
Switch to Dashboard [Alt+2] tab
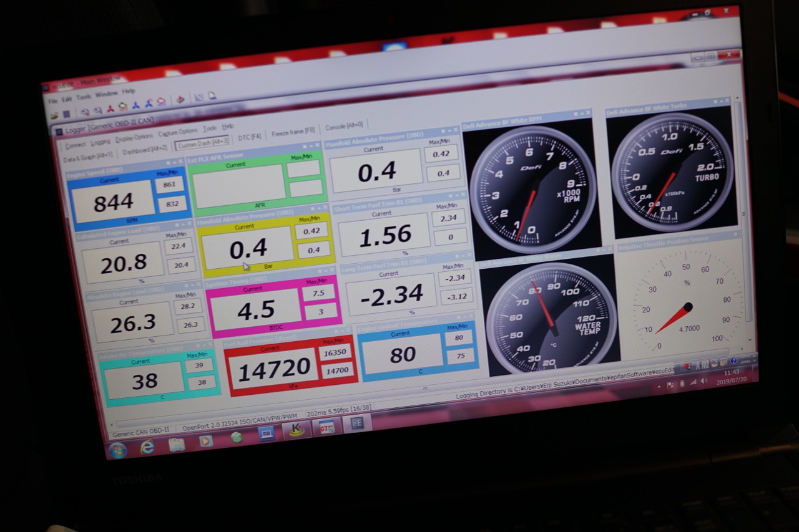145,149
